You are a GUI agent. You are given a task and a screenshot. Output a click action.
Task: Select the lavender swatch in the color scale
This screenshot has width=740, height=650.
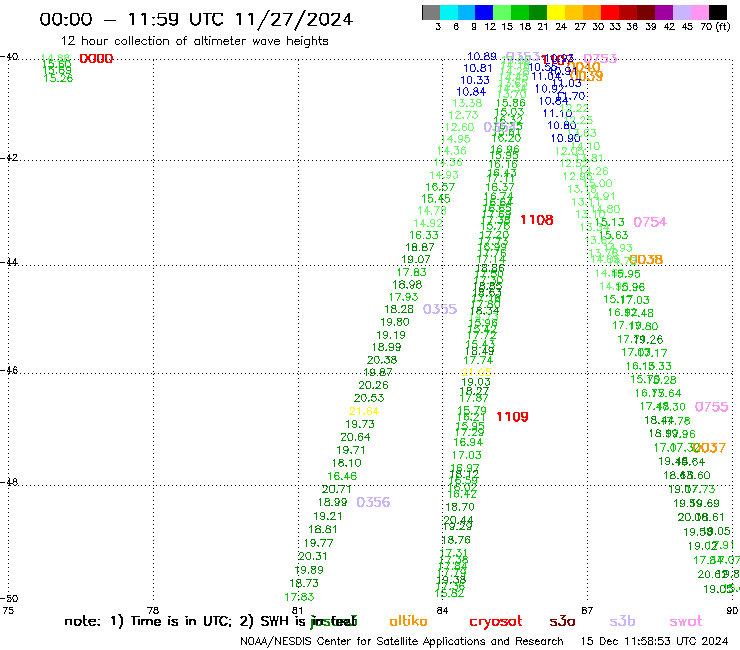[681, 12]
